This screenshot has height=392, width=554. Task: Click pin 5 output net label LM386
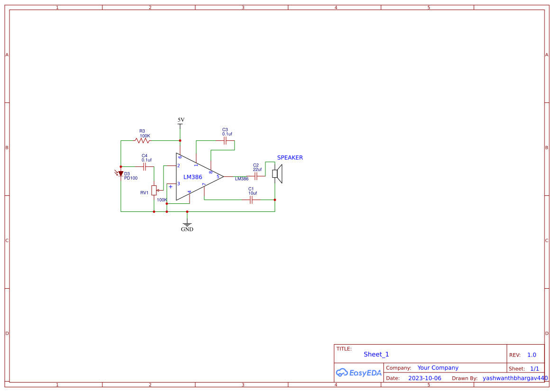click(x=241, y=179)
